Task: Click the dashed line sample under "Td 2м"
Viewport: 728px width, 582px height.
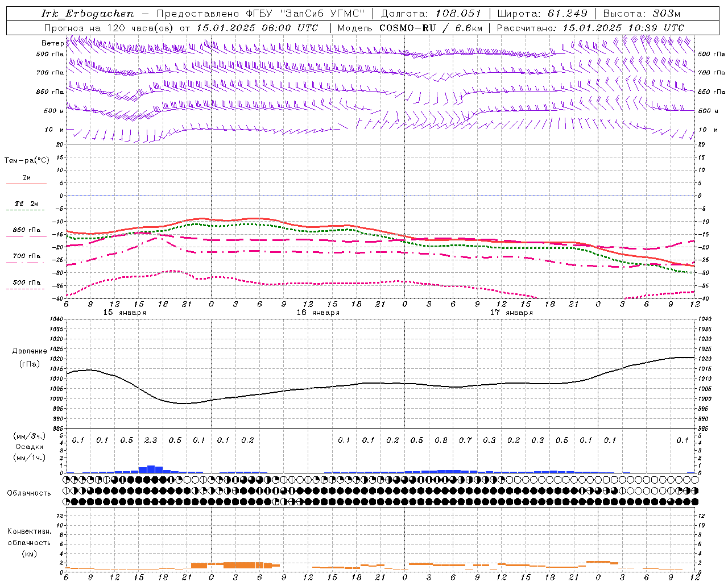Action: 26,210
